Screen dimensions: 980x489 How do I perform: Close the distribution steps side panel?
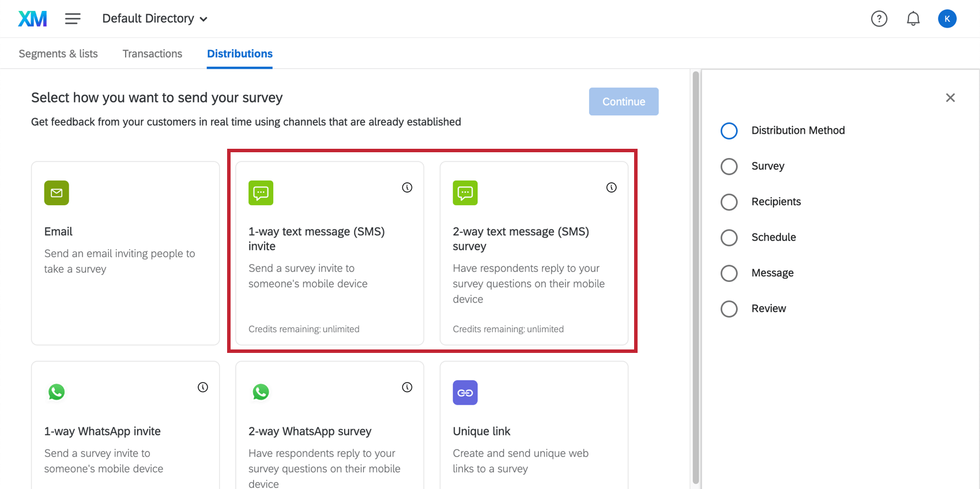pos(950,98)
